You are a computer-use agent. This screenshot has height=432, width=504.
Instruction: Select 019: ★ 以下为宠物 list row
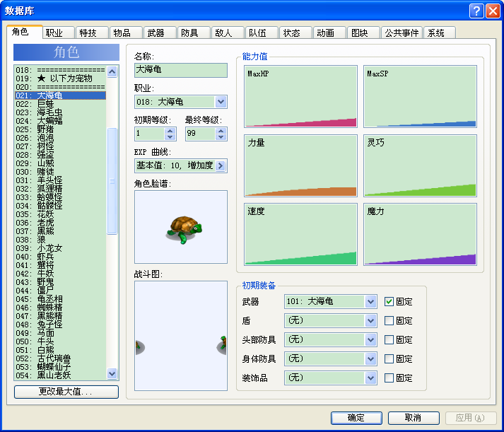(x=60, y=78)
